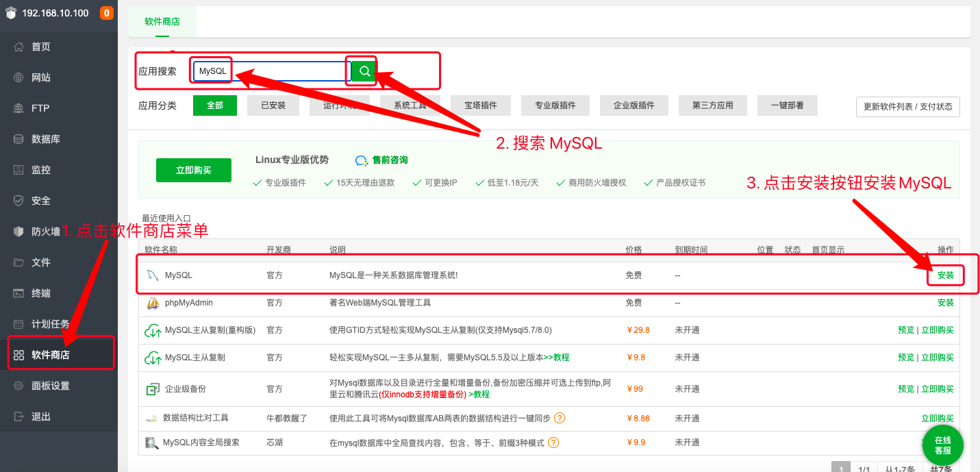The height and width of the screenshot is (472, 980).
Task: Click the FTP icon in sidebar
Action: click(19, 108)
